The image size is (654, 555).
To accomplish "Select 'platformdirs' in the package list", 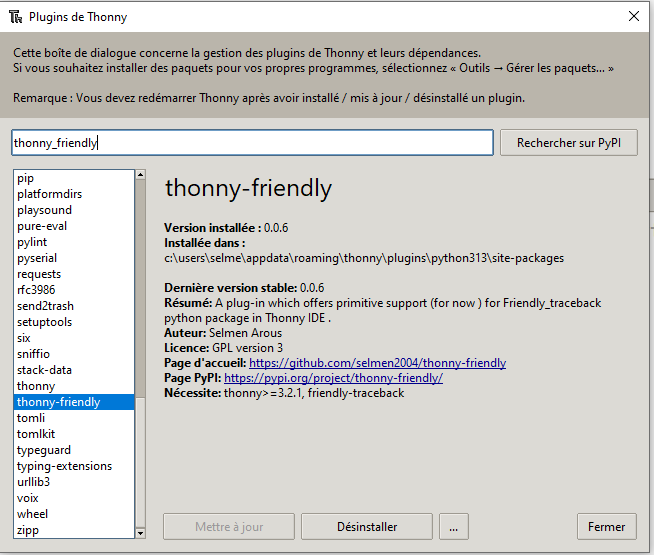I will pos(74,194).
